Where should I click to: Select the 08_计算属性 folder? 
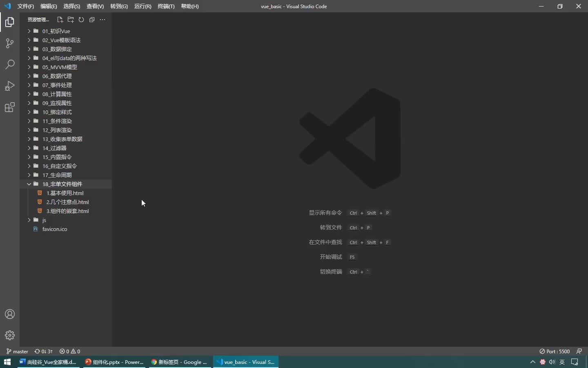66,94
